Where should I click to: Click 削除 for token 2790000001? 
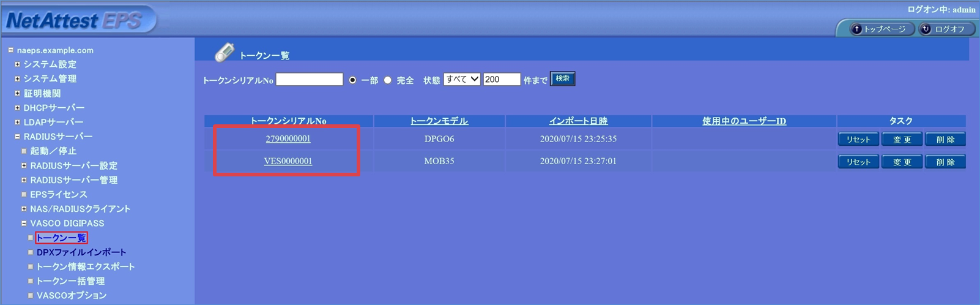945,140
